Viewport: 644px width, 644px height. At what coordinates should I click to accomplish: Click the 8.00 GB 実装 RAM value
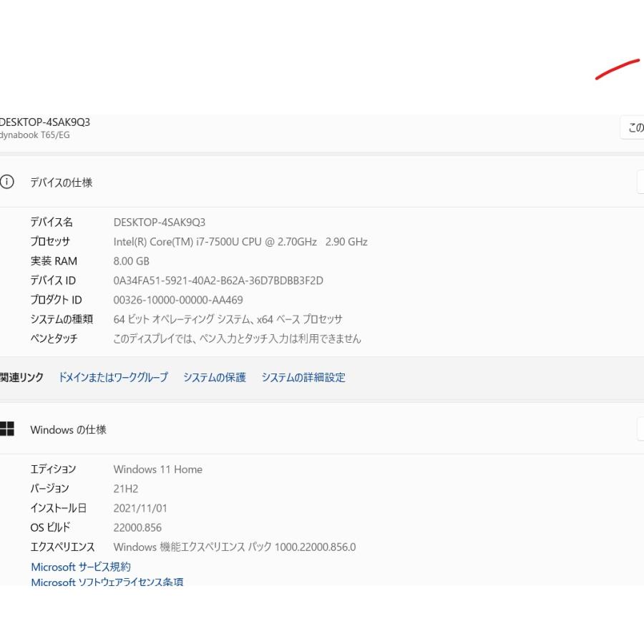(132, 261)
